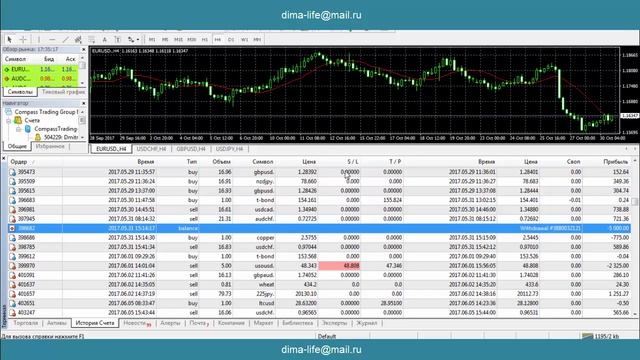640x360 pixels.
Task: Sort history by Объем column header
Action: pos(222,162)
